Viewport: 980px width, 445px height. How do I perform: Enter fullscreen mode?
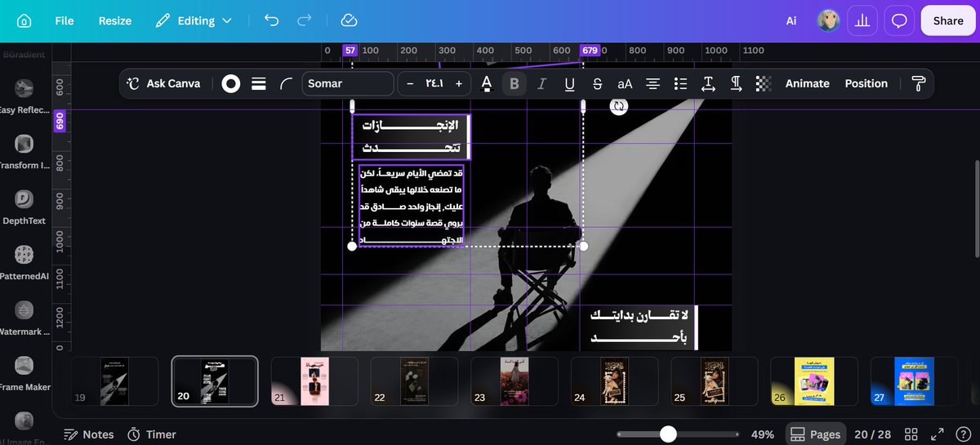938,434
